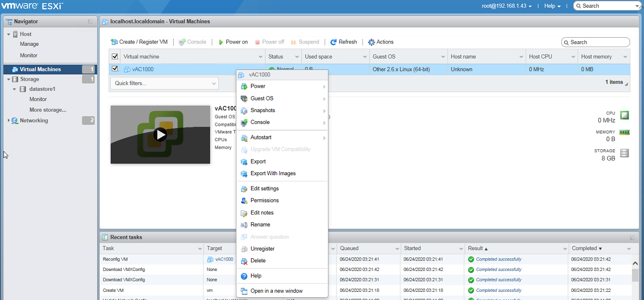
Task: Click the vAC1000 VM icon in table row
Action: tap(127, 69)
